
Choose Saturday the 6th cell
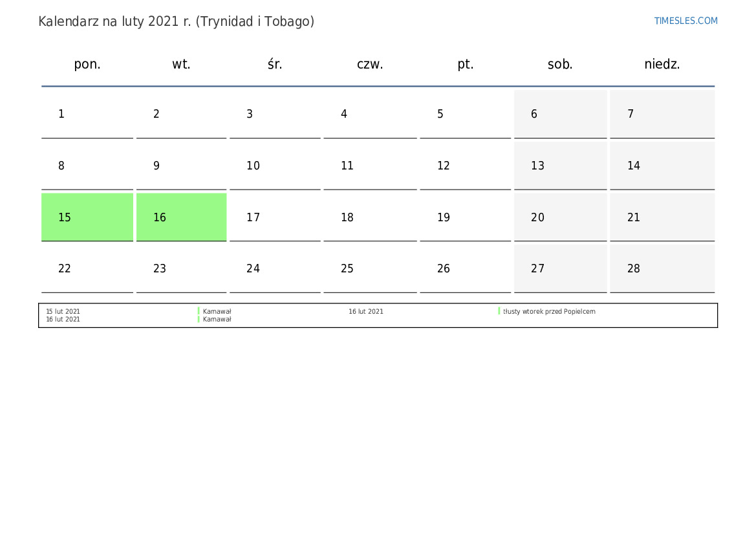[561, 115]
